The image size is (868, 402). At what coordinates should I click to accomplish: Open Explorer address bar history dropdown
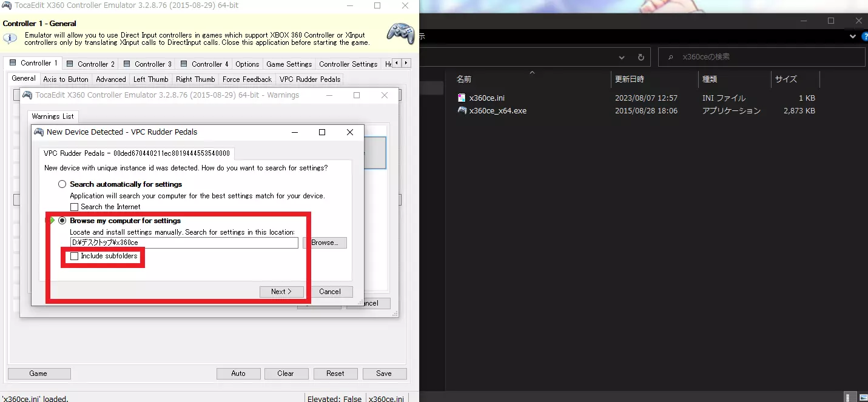(x=622, y=57)
